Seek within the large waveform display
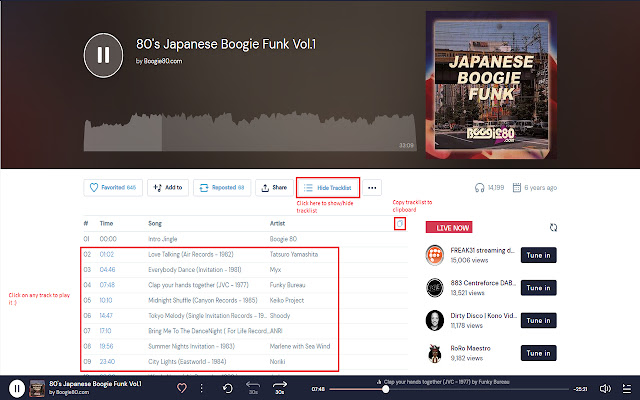640x400 pixels. click(x=250, y=132)
